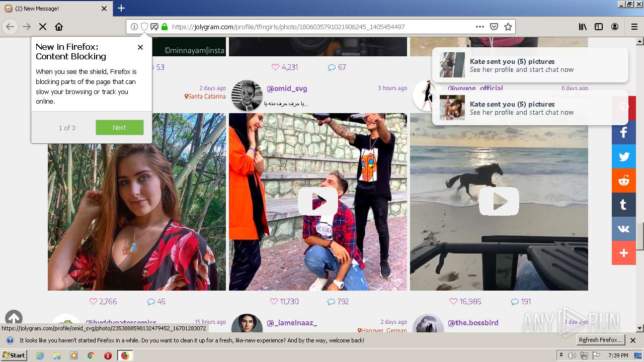Image resolution: width=644 pixels, height=362 pixels.
Task: Open the Firefox account icon
Action: tap(615, 27)
